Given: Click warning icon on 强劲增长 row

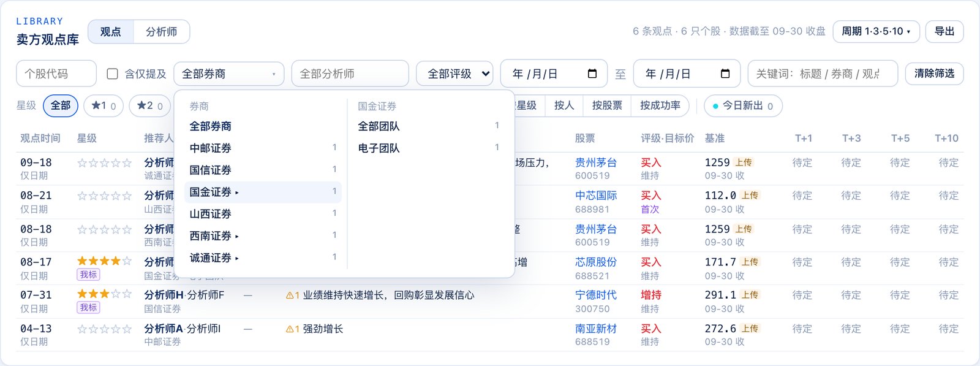Looking at the screenshot, I should 290,329.
